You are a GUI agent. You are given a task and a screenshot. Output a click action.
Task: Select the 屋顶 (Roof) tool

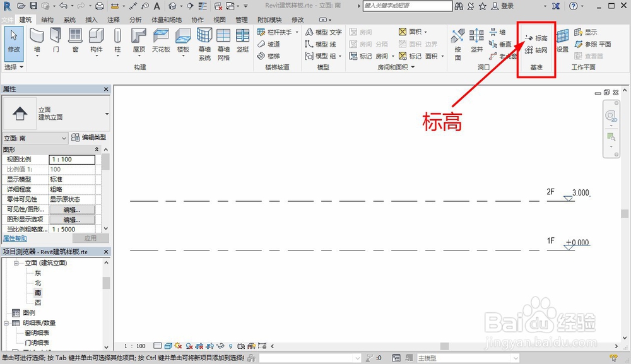(139, 40)
